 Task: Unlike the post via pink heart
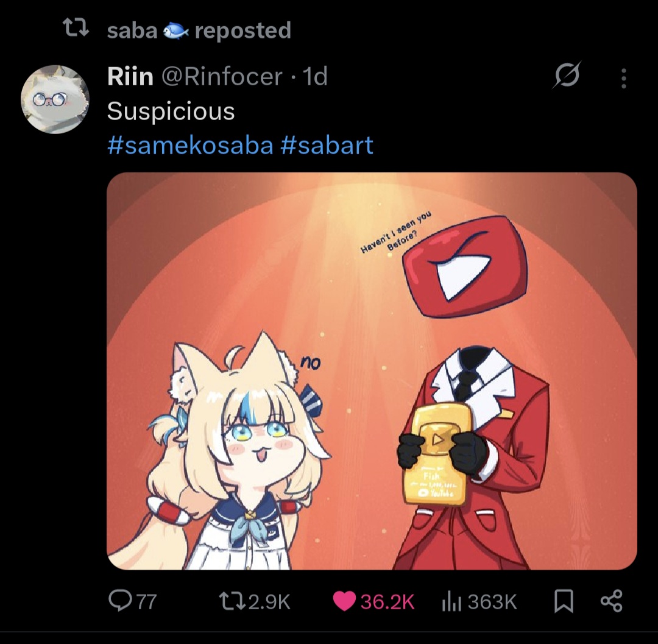(x=344, y=601)
